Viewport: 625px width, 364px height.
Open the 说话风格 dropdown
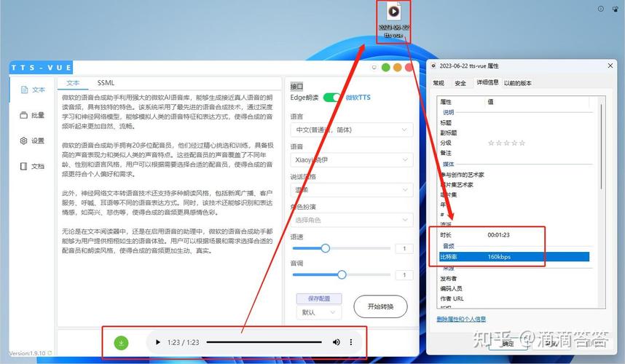[x=352, y=190]
